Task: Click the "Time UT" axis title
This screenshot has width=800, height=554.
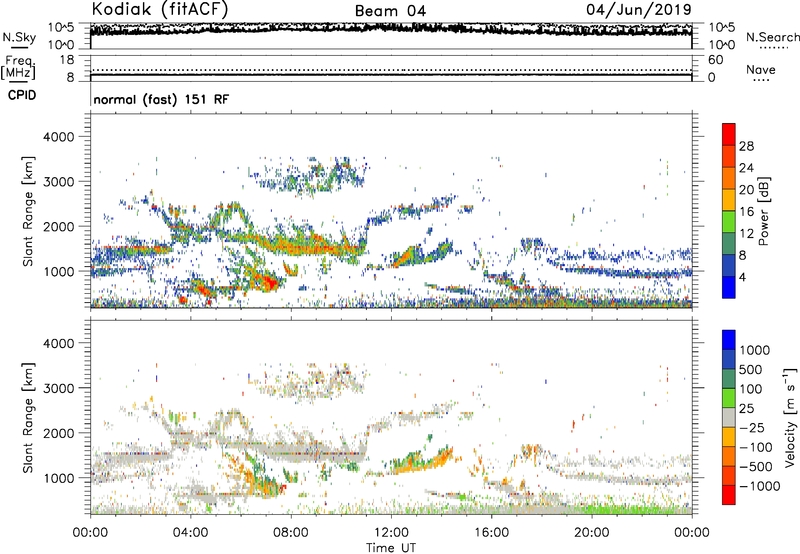Action: (x=391, y=547)
